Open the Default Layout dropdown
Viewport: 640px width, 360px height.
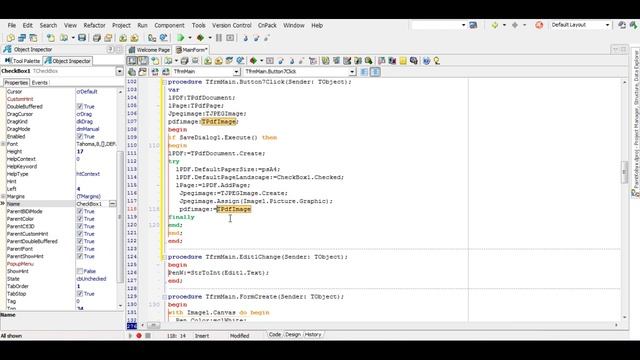tap(607, 25)
